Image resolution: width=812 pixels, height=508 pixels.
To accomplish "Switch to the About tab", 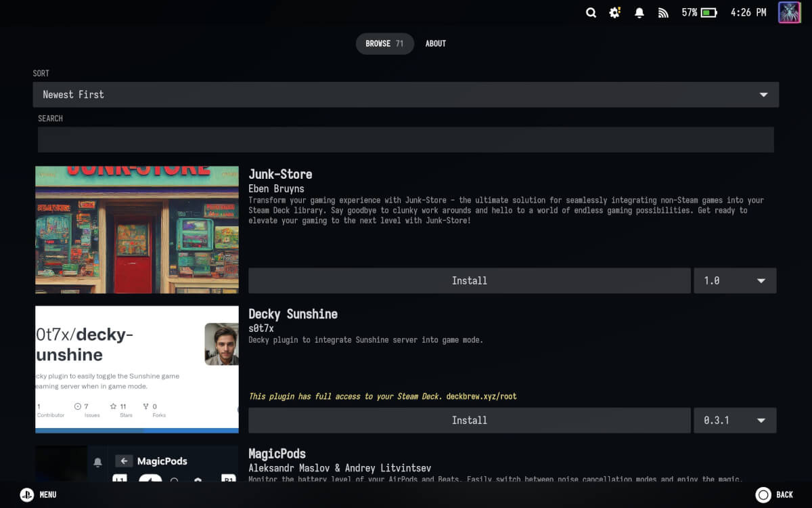I will point(435,43).
